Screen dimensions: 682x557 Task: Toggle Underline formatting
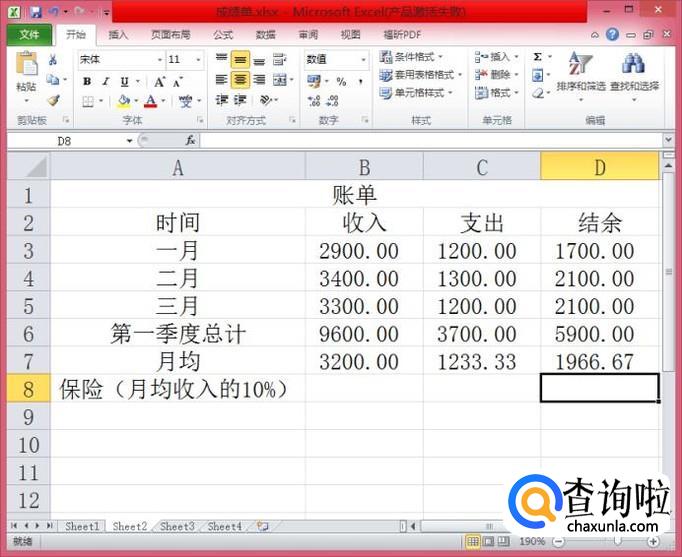click(x=125, y=81)
